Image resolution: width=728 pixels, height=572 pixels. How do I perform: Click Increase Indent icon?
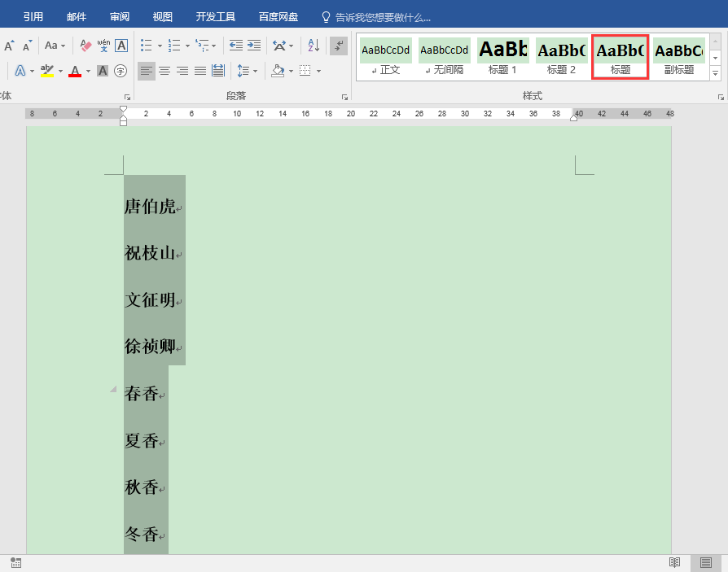[x=254, y=46]
